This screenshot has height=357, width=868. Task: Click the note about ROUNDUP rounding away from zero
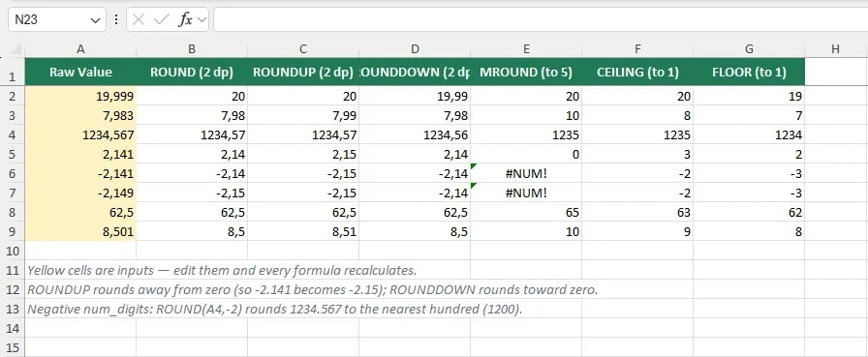pyautogui.click(x=313, y=289)
